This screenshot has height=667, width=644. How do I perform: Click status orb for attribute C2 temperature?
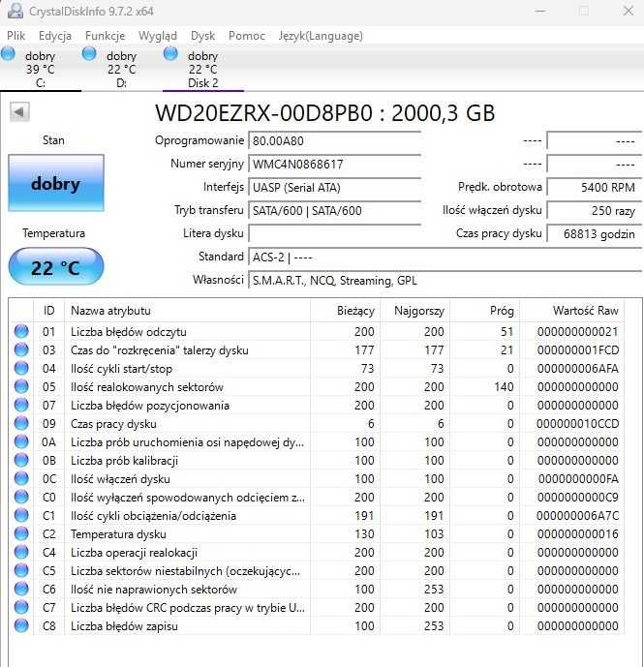coord(21,533)
